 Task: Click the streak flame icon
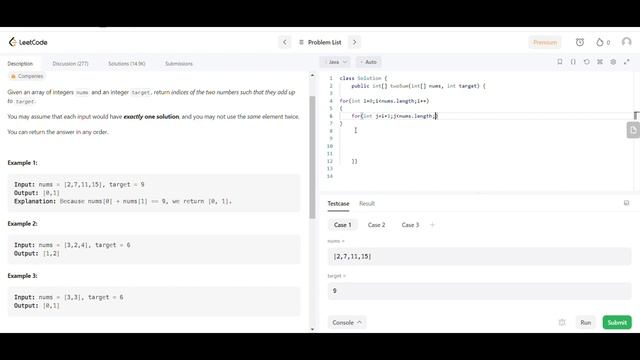[x=600, y=42]
